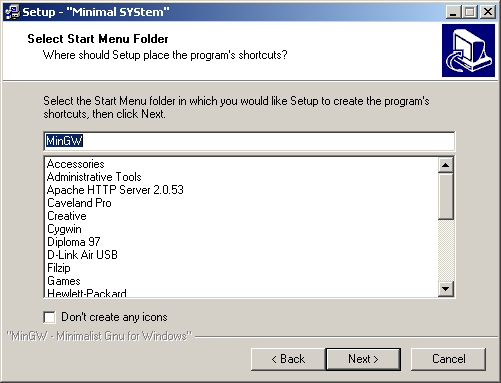Image resolution: width=501 pixels, height=383 pixels.
Task: Enable Don't create any icons checkbox
Action: pyautogui.click(x=49, y=317)
